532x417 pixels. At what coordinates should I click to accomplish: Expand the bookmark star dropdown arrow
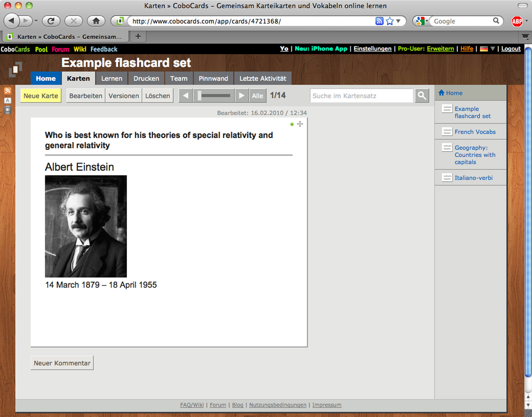(x=398, y=21)
